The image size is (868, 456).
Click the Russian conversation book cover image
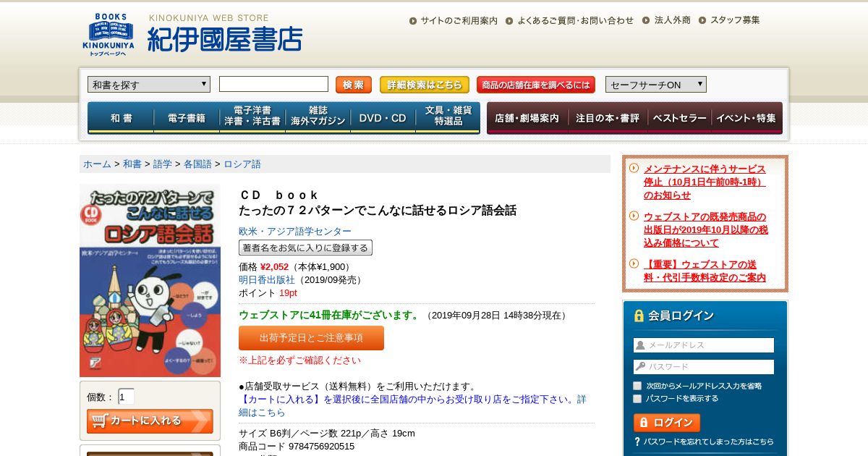(x=150, y=280)
